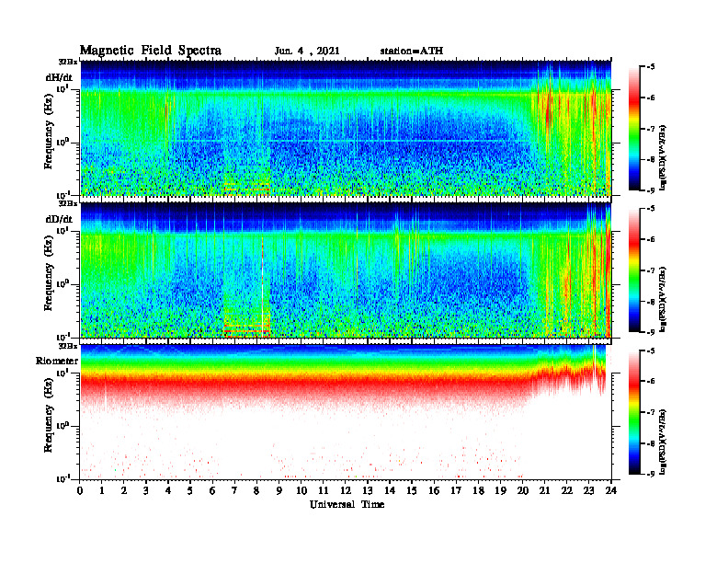Click the hour 23 tick label
This screenshot has height=563, width=728.
click(x=588, y=490)
